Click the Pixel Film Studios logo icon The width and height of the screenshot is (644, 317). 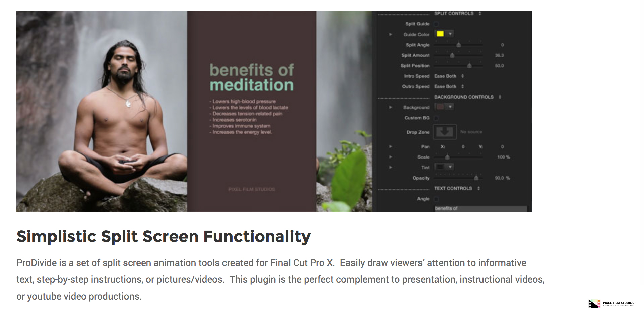(594, 304)
